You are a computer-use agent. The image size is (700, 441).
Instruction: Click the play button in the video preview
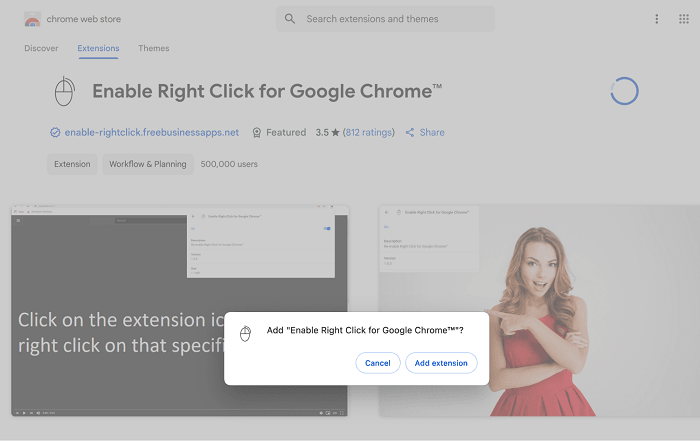(24, 413)
